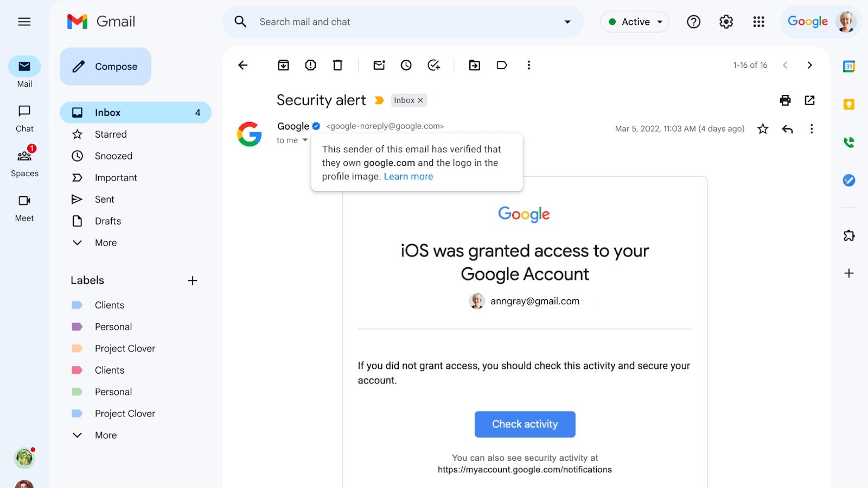Screen dimensions: 868x488
Task: Delete the open email
Action: [x=337, y=65]
